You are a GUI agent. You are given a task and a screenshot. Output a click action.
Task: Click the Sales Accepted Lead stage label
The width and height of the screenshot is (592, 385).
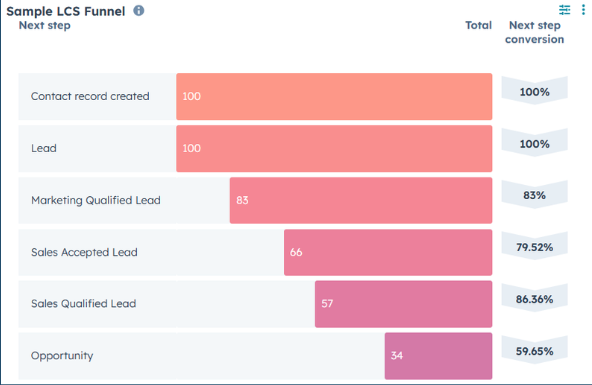coord(84,252)
